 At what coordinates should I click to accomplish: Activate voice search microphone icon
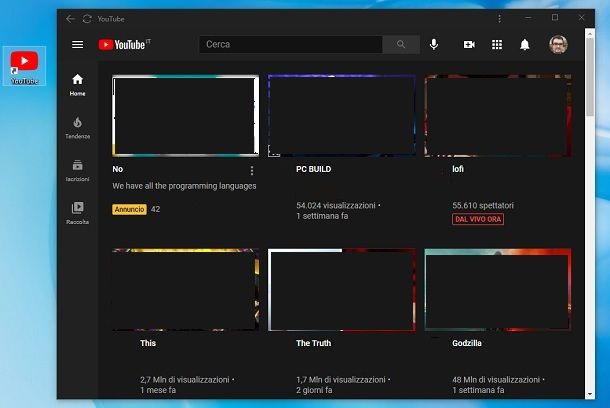pyautogui.click(x=434, y=45)
